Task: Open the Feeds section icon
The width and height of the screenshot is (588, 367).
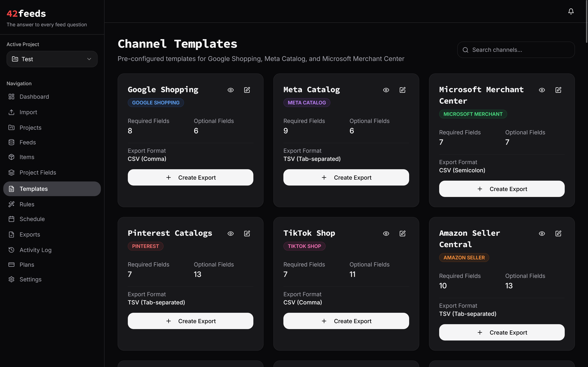Action: click(11, 142)
